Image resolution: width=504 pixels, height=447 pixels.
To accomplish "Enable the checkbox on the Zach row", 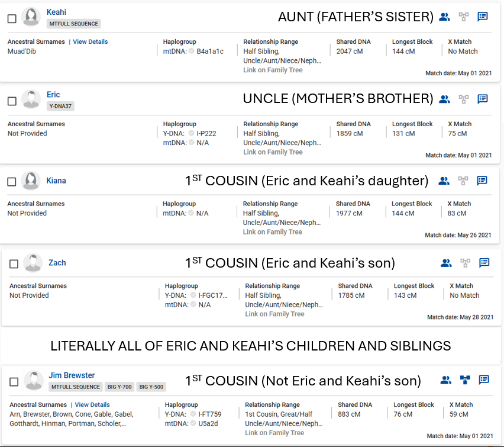I will [x=14, y=264].
